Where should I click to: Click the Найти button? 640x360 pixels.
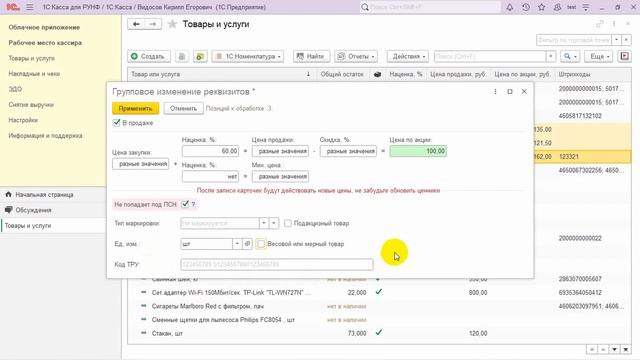point(311,56)
